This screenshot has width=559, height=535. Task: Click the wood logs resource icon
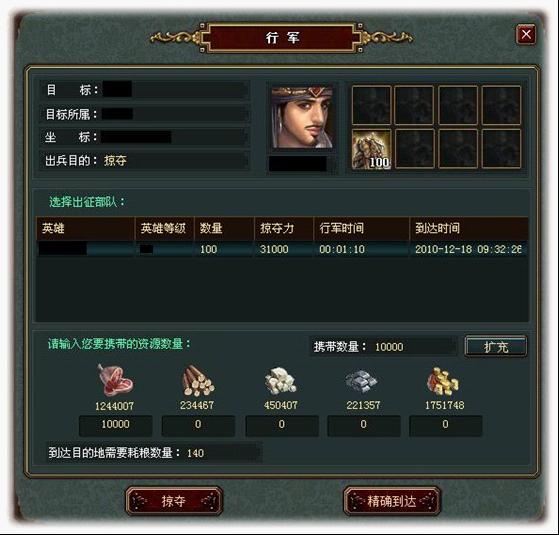198,381
